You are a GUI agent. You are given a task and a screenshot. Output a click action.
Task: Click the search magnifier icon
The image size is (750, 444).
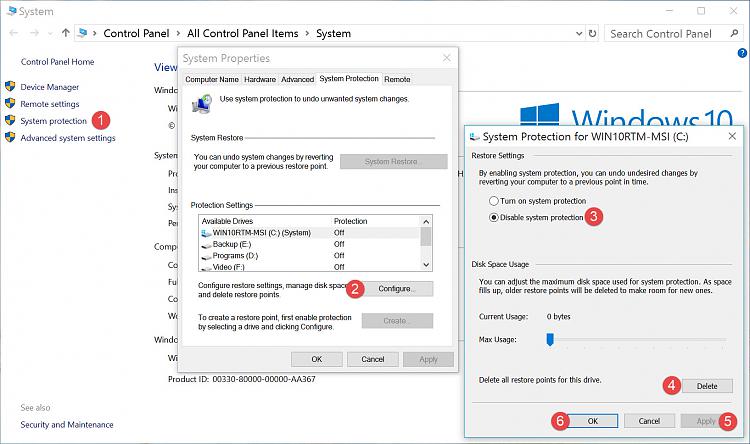point(734,33)
